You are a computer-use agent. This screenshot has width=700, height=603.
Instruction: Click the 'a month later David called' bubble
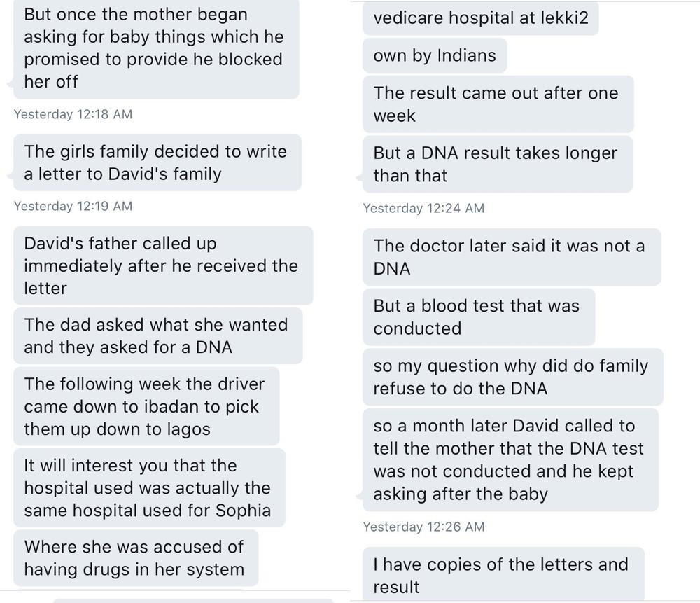[510, 459]
